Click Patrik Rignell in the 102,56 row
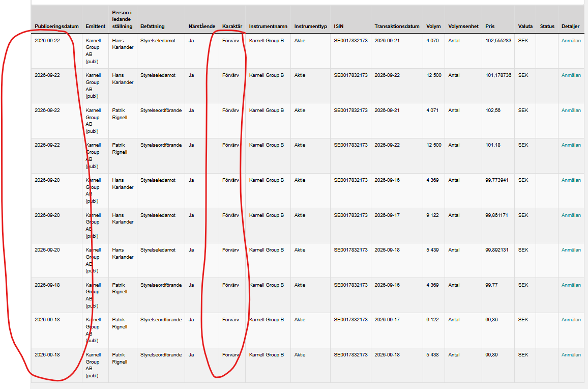The width and height of the screenshot is (588, 389). [120, 114]
